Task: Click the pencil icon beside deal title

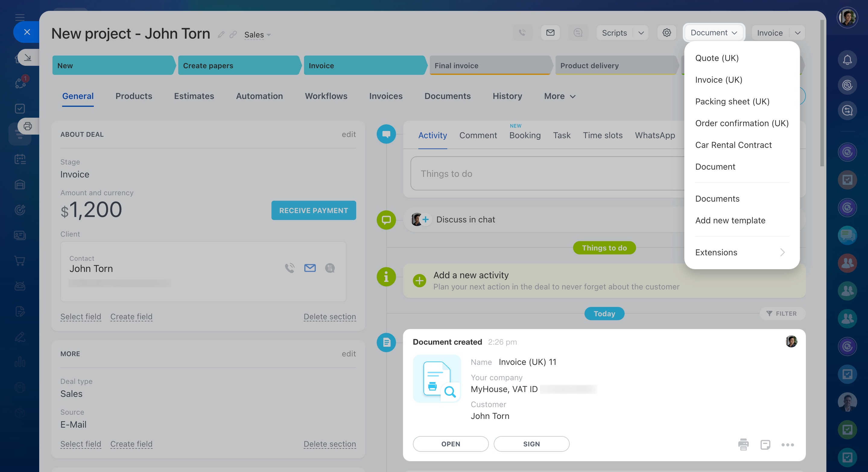Action: [221, 34]
